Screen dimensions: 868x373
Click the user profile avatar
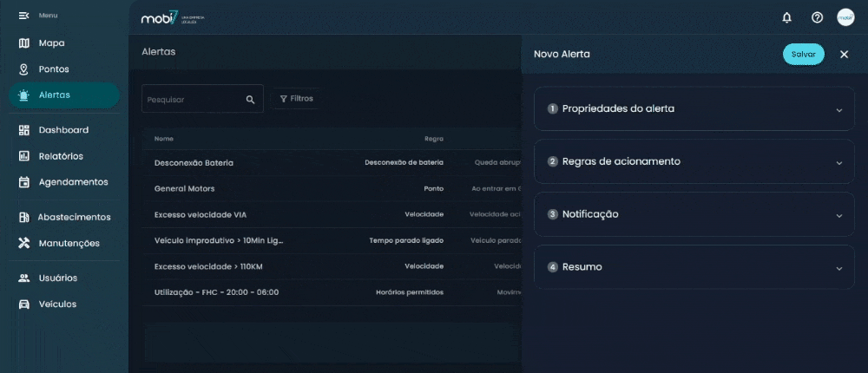[845, 17]
